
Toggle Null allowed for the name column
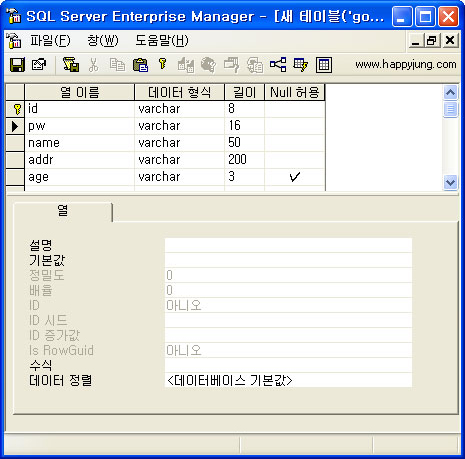click(295, 143)
